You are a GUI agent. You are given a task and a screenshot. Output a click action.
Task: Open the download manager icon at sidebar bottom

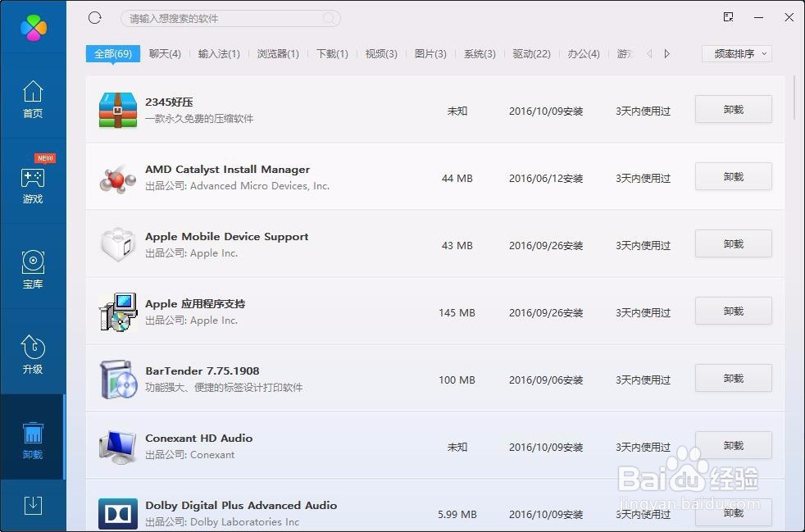point(33,506)
